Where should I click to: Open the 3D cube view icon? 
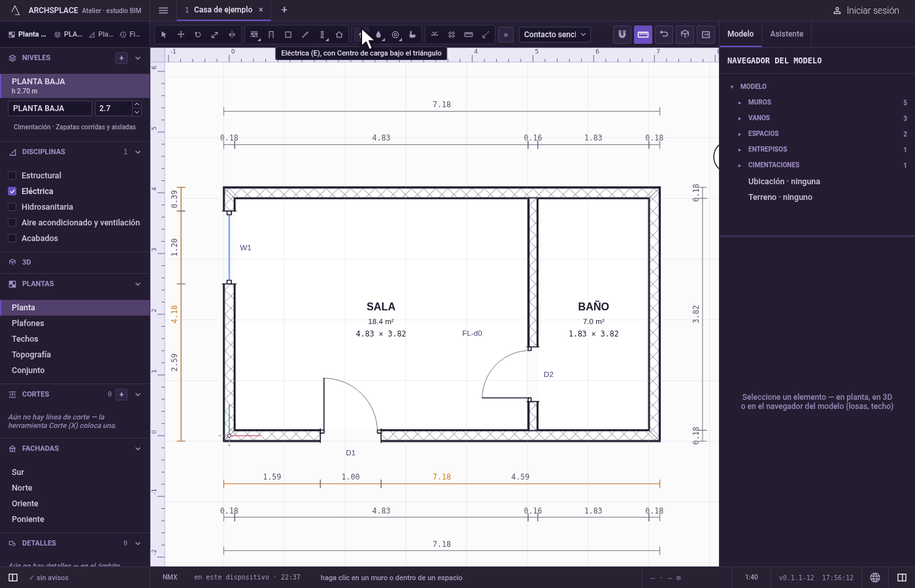(685, 35)
